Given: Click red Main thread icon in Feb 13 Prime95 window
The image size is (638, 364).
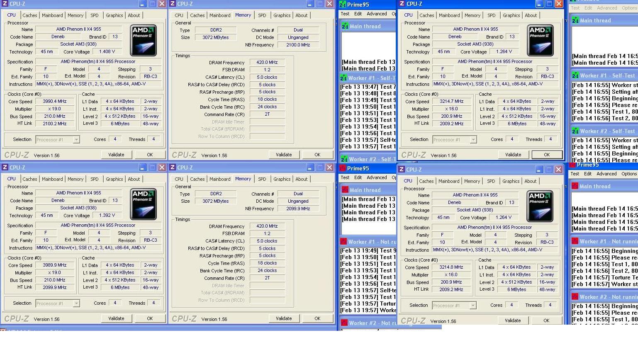Looking at the screenshot, I should pyautogui.click(x=345, y=190).
